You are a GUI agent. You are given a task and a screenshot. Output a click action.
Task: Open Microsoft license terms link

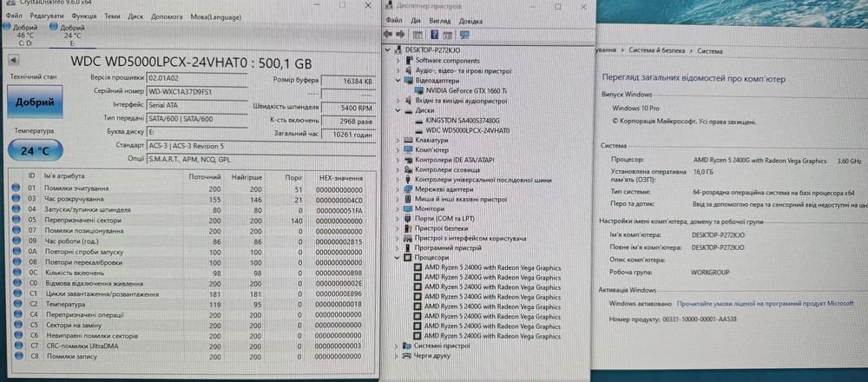click(x=765, y=304)
